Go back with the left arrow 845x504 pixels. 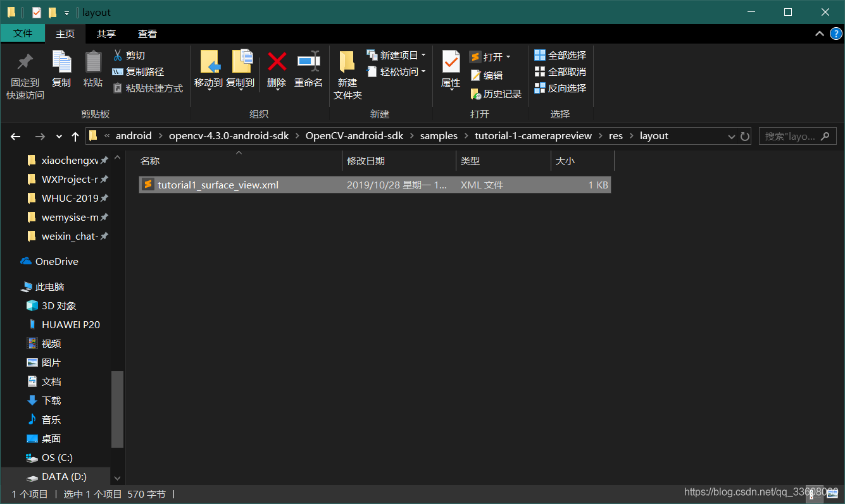[16, 136]
